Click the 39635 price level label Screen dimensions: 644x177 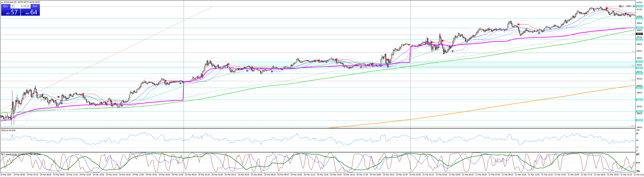click(x=639, y=112)
